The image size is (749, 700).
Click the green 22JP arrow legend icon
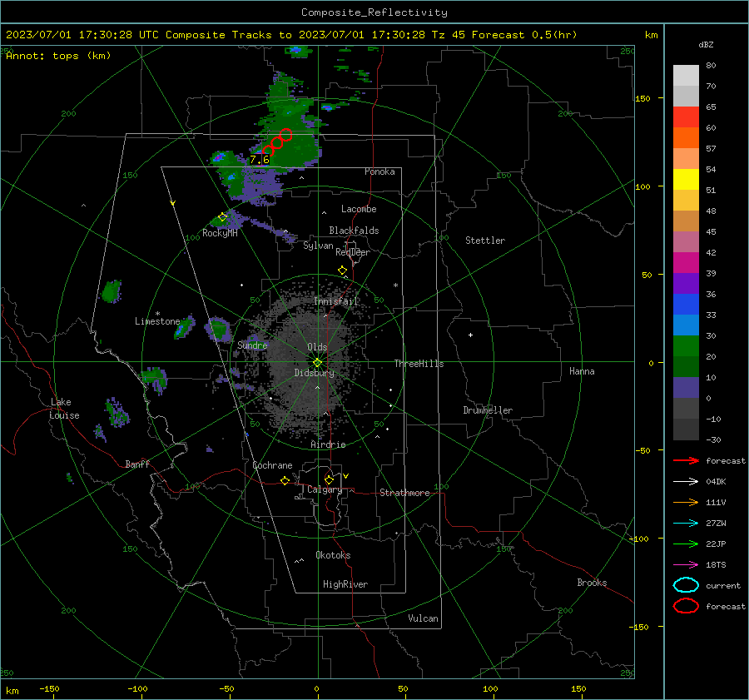click(686, 544)
